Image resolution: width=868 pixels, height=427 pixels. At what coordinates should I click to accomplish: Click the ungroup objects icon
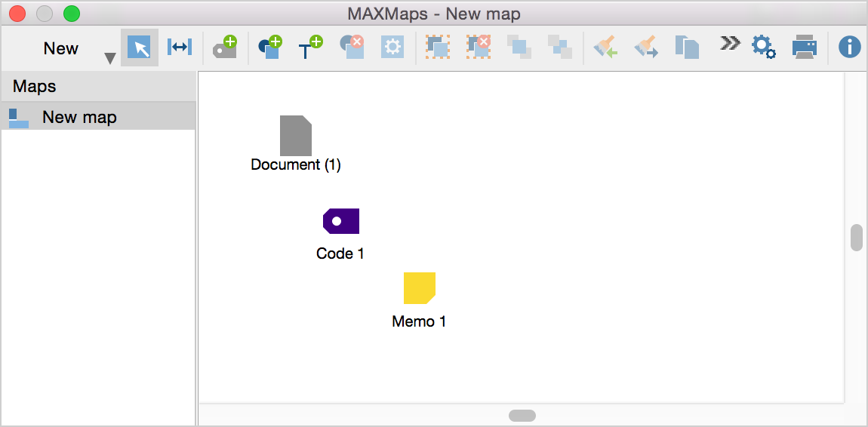[x=479, y=48]
